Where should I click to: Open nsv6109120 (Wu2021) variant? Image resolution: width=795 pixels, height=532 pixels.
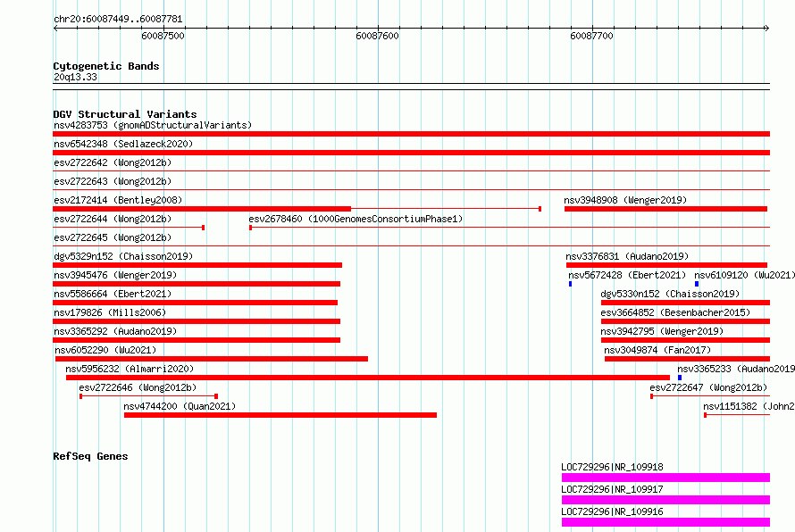point(744,275)
